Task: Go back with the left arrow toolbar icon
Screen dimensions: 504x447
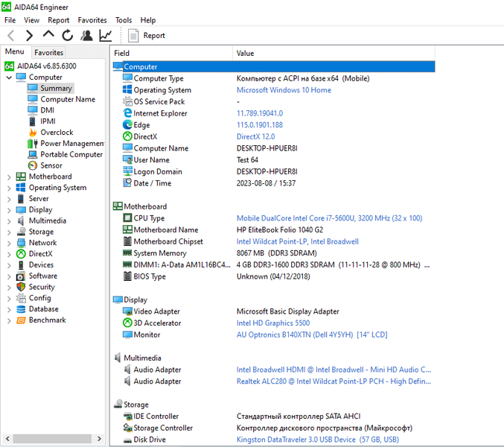Action: pos(11,35)
